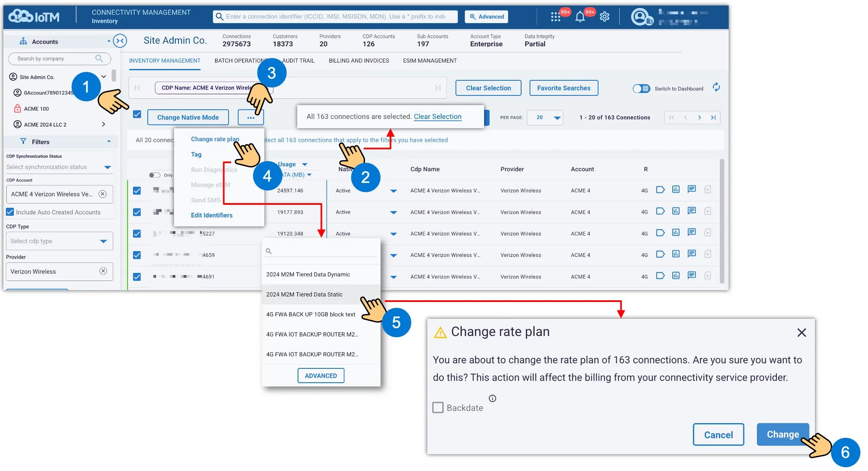Collapse the sidebar with the arrows icon

[120, 41]
